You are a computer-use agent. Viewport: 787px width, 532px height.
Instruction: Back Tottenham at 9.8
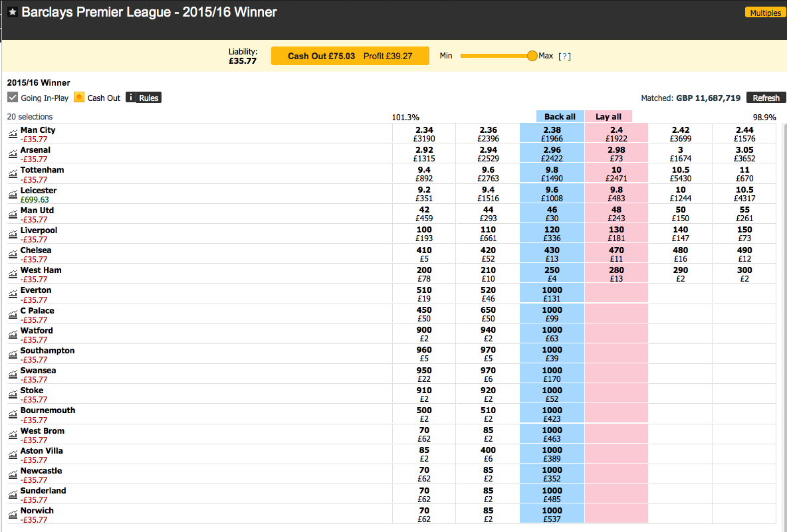click(x=552, y=174)
